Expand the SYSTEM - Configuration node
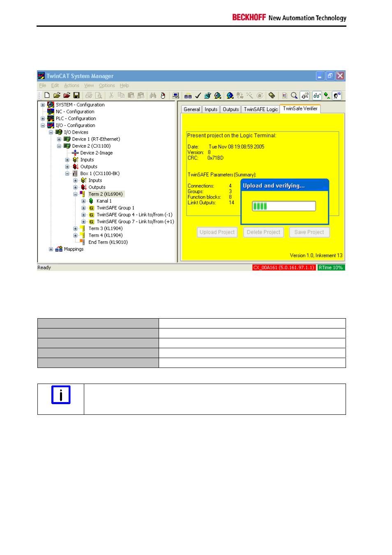This screenshot has height=555, width=392. click(x=43, y=105)
